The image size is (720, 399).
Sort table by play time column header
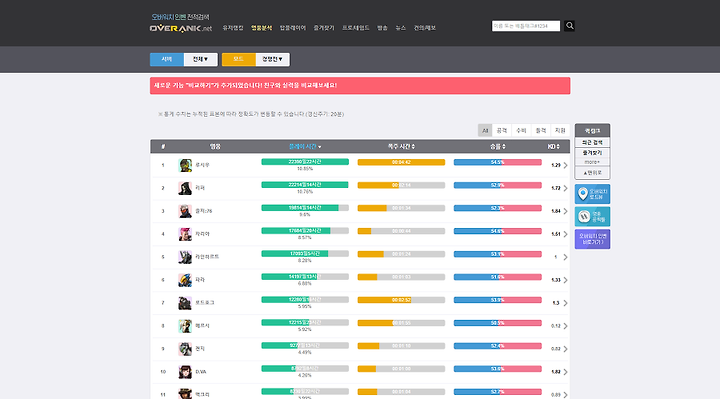[305, 146]
